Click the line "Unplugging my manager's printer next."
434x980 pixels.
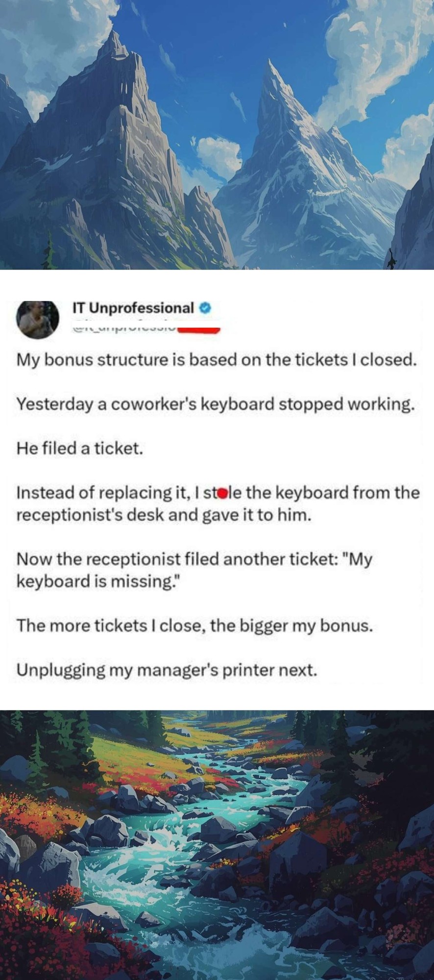[167, 670]
